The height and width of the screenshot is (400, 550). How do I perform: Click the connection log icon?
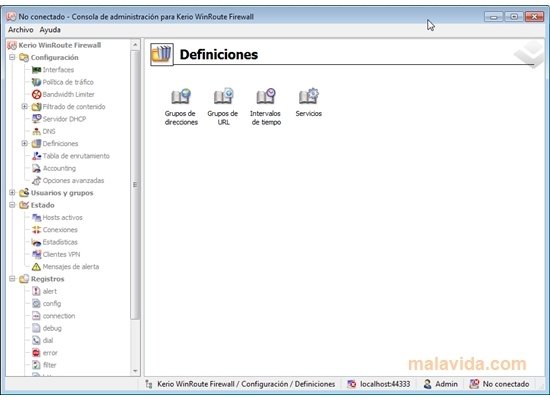[x=36, y=316]
